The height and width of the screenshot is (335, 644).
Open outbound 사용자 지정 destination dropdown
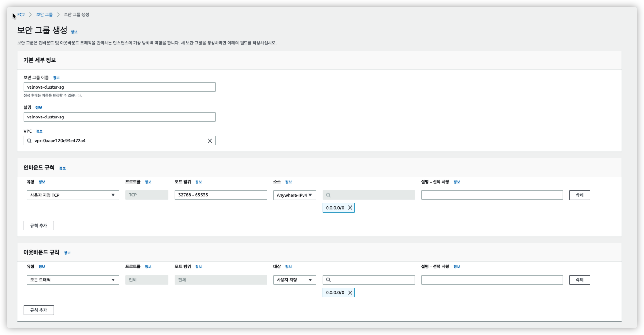click(294, 280)
